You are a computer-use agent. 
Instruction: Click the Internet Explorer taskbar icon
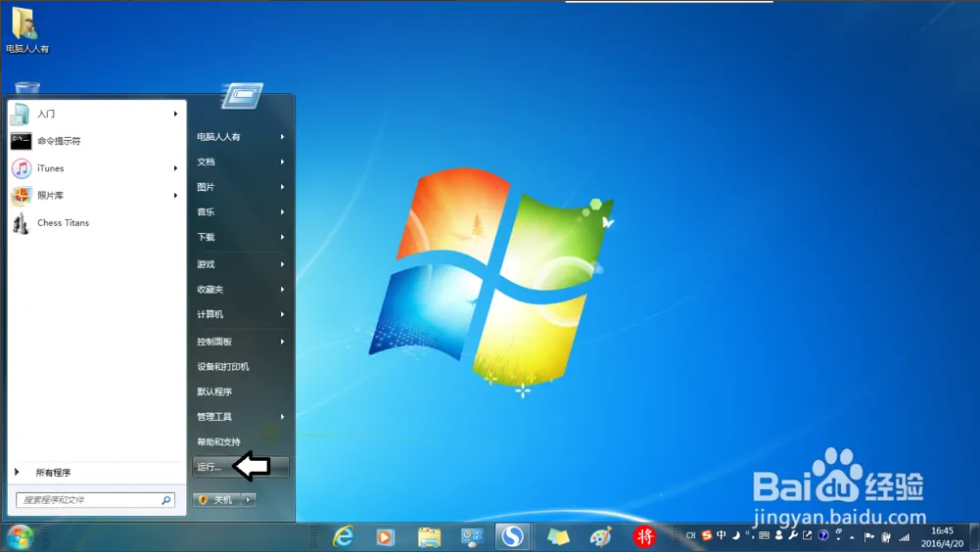(344, 536)
